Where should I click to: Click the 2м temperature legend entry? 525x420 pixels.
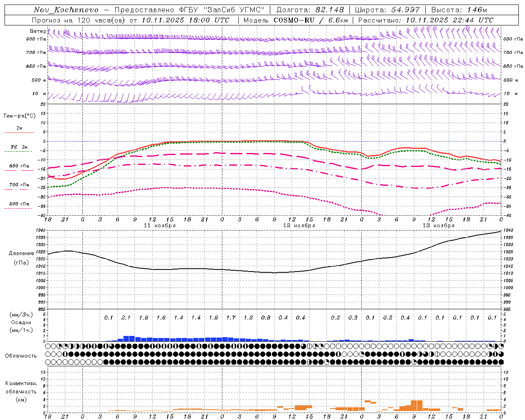19,128
